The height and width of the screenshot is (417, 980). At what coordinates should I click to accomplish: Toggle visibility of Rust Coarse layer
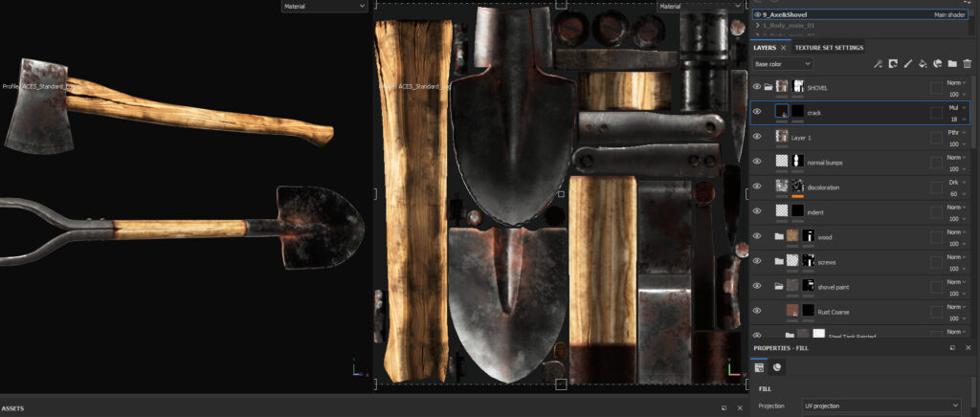coord(757,310)
